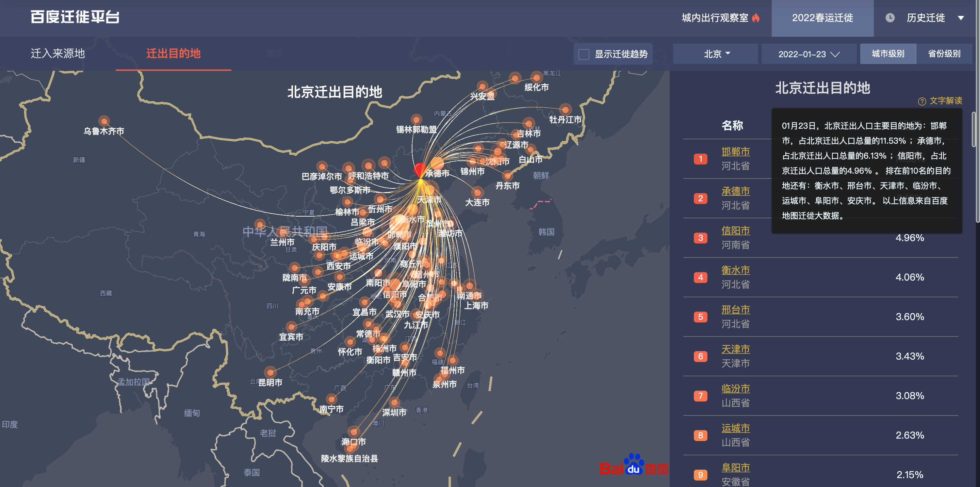Screen dimensions: 980x487
Task: Click the fire icon beside 城内出行观察室
Action: (756, 17)
